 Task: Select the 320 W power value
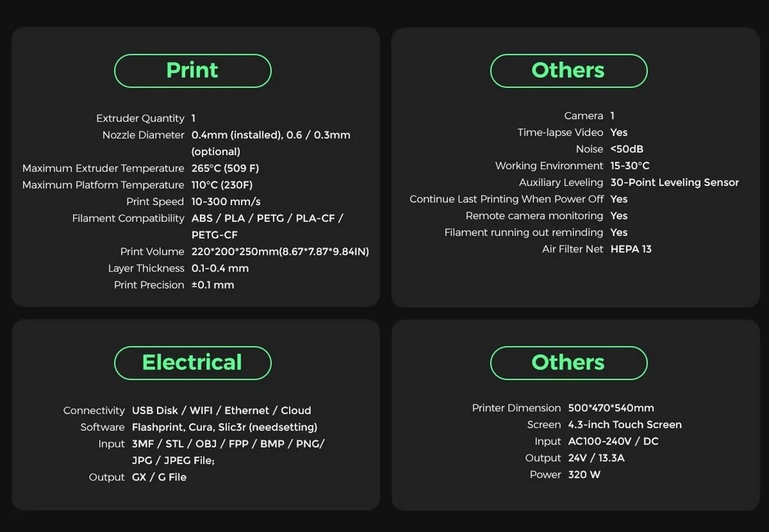584,475
